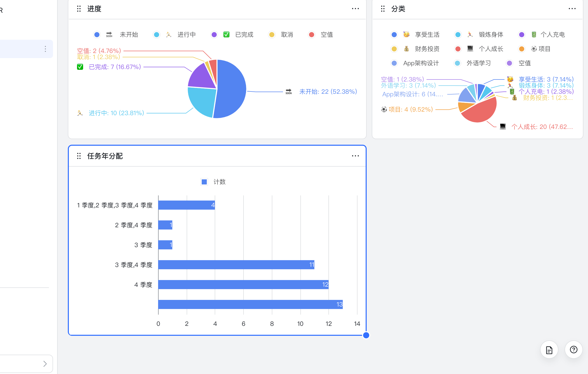Expand the sidebar bottom chevron
Screen dimensions: 588x374
(45, 364)
